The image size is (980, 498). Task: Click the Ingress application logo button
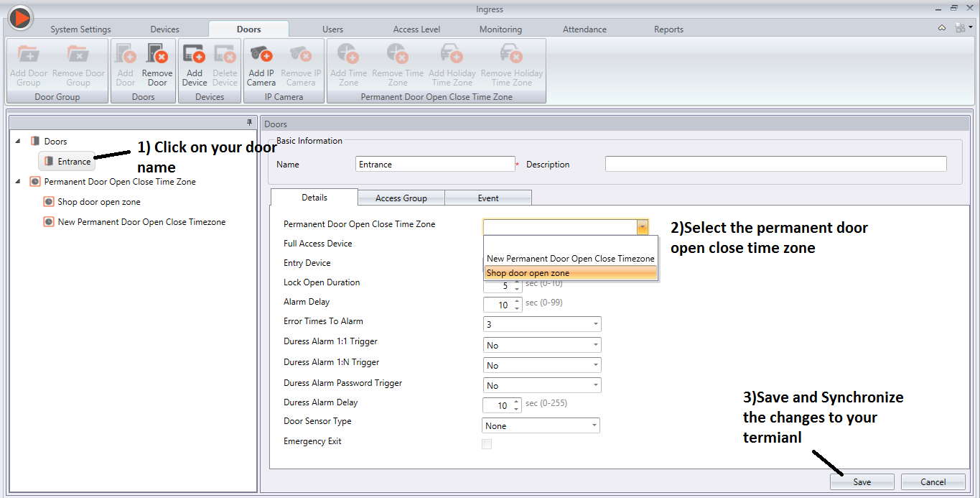pyautogui.click(x=20, y=17)
